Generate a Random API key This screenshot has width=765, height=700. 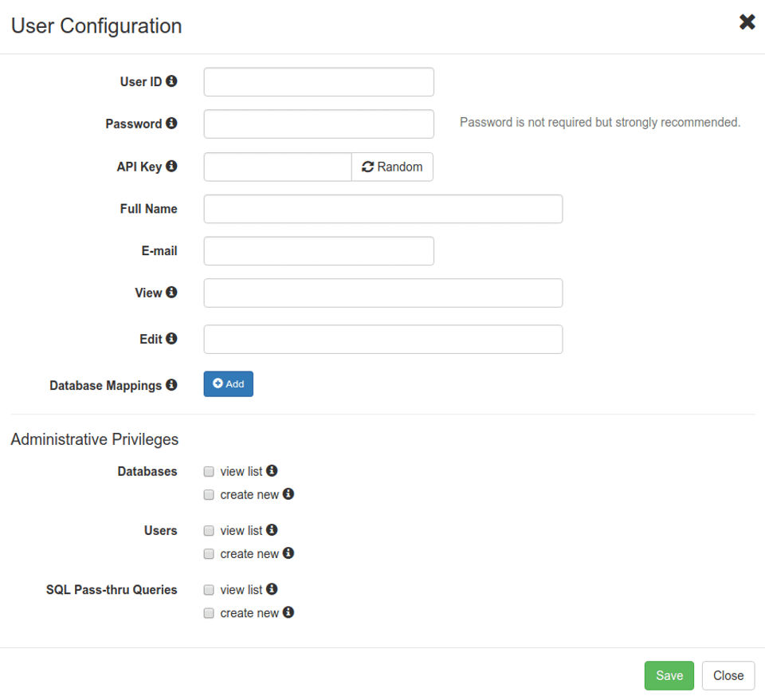coord(392,167)
